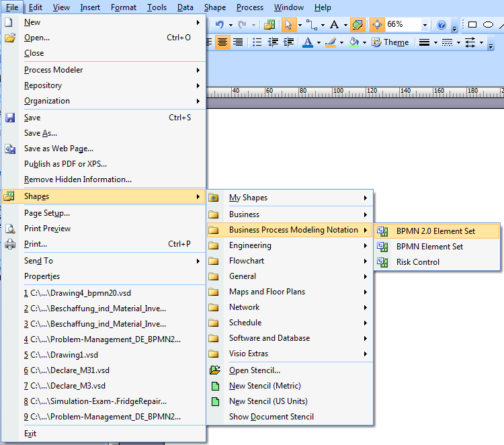The height and width of the screenshot is (445, 504).
Task: Open the Process menu
Action: click(x=250, y=7)
